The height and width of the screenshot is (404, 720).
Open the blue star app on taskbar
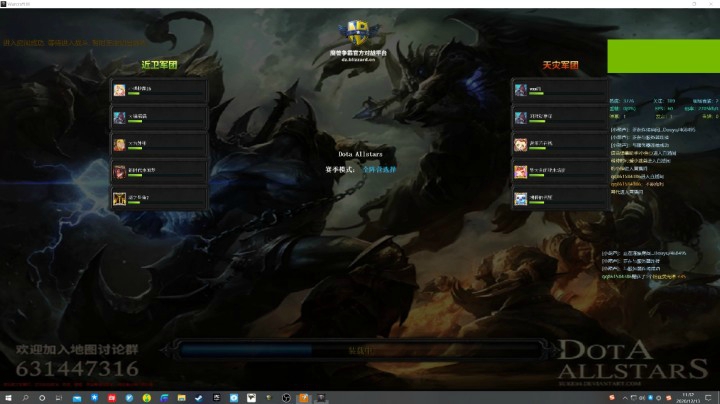(94, 398)
